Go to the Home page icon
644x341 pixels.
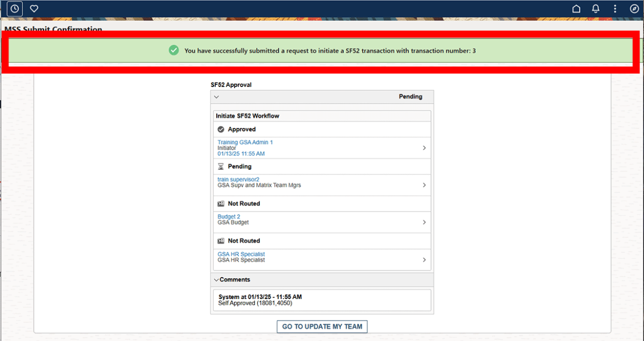pos(576,9)
